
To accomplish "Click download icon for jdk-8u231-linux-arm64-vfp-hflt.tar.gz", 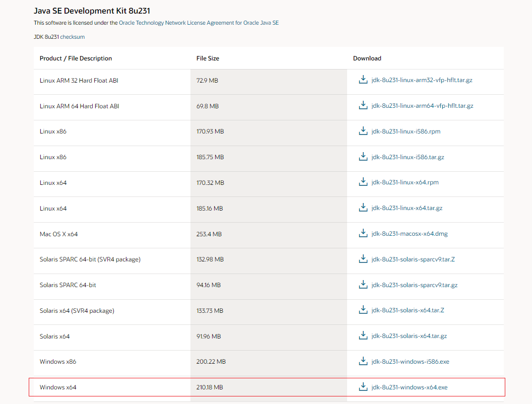I will 363,105.
